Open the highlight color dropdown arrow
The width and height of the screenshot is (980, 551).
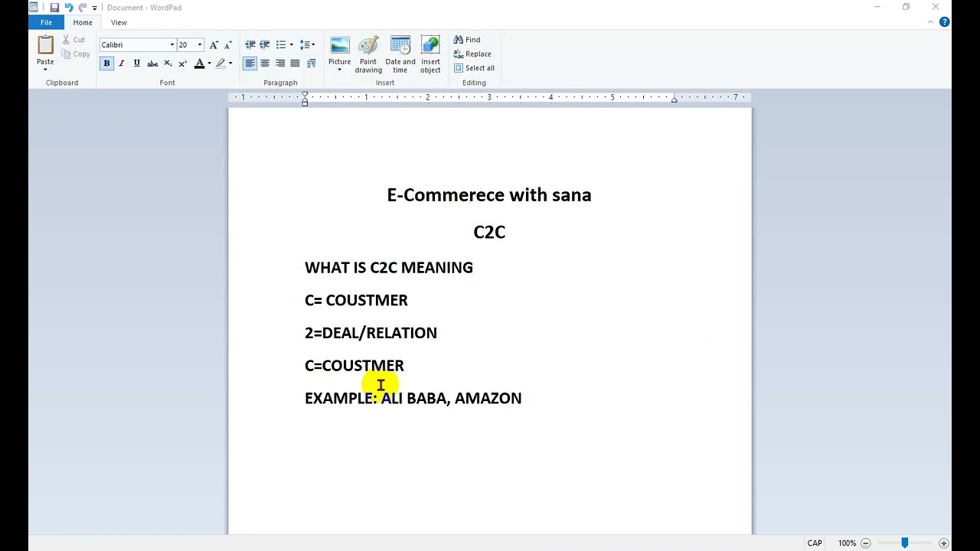230,64
